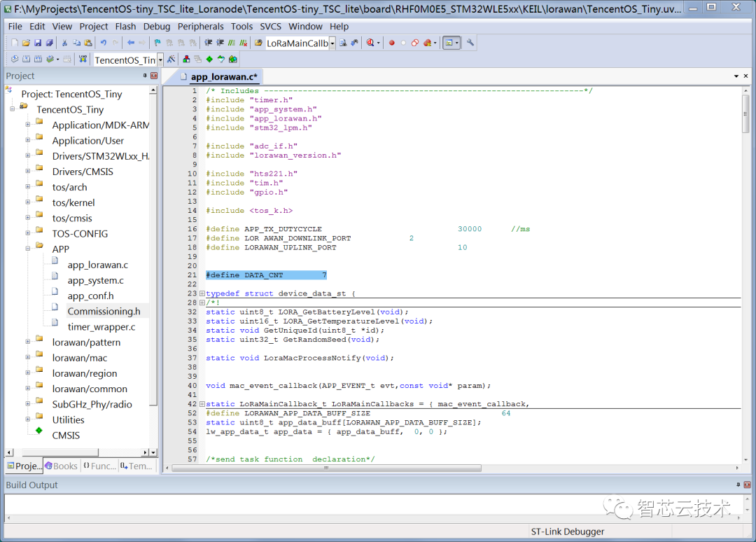
Task: Click the Kill all breakpoints icon
Action: [427, 43]
